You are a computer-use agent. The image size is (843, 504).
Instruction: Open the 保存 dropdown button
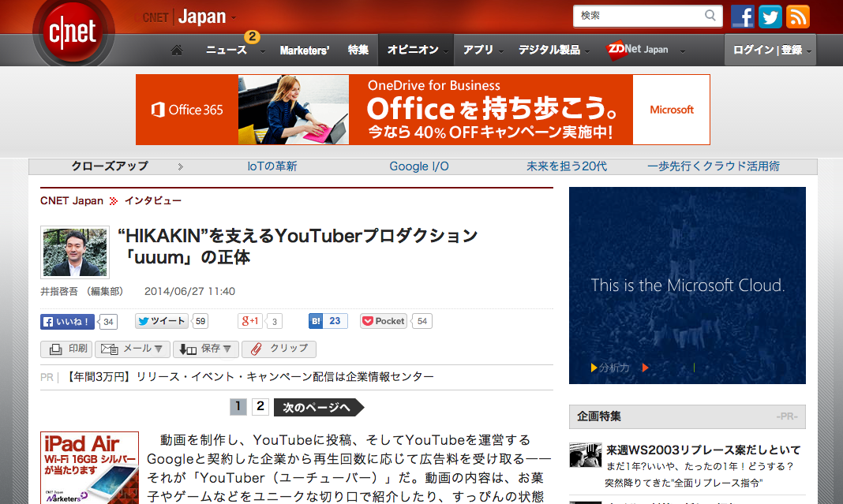[207, 349]
